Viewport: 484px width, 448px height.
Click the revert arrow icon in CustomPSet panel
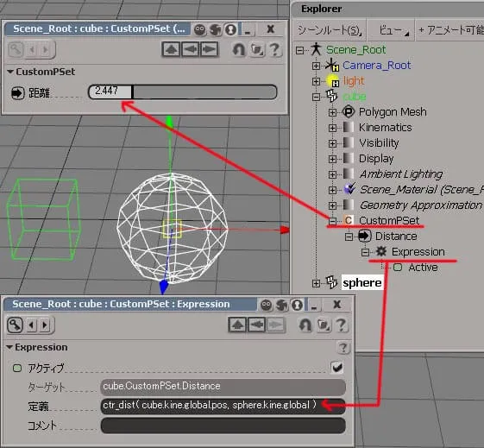click(238, 49)
